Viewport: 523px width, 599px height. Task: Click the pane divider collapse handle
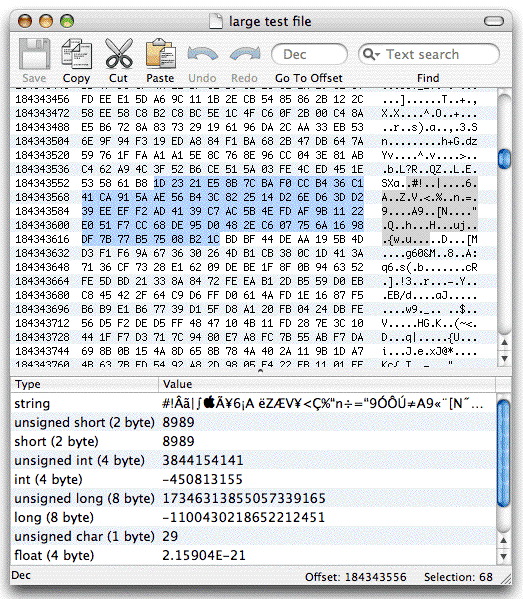(261, 371)
